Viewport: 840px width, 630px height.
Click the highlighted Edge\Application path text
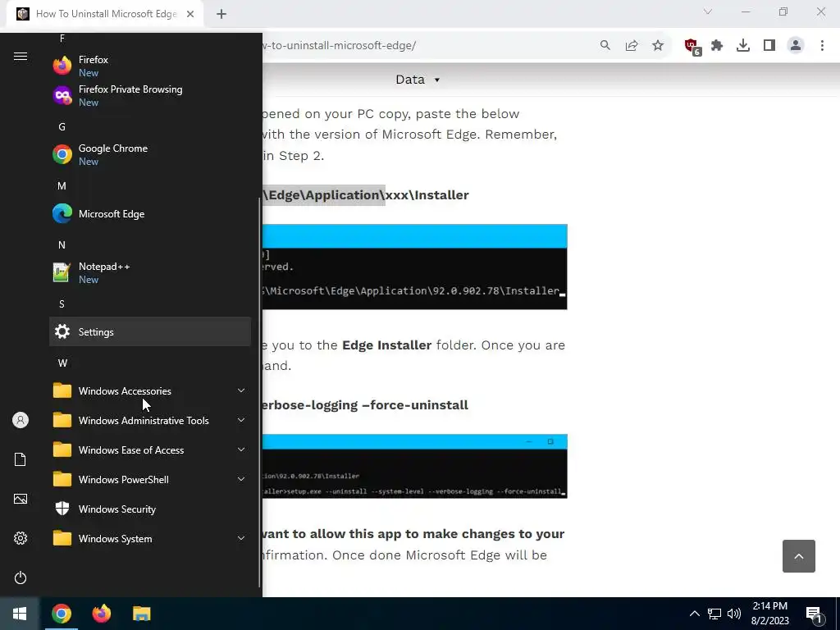coord(323,195)
